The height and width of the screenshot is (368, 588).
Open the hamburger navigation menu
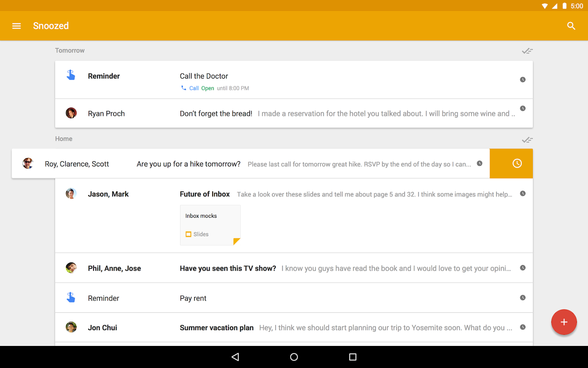pyautogui.click(x=16, y=26)
